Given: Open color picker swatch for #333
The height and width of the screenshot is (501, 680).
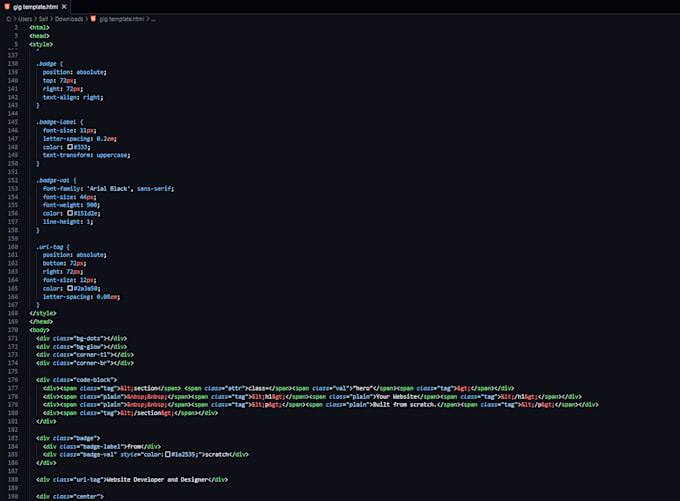Looking at the screenshot, I should [70, 147].
